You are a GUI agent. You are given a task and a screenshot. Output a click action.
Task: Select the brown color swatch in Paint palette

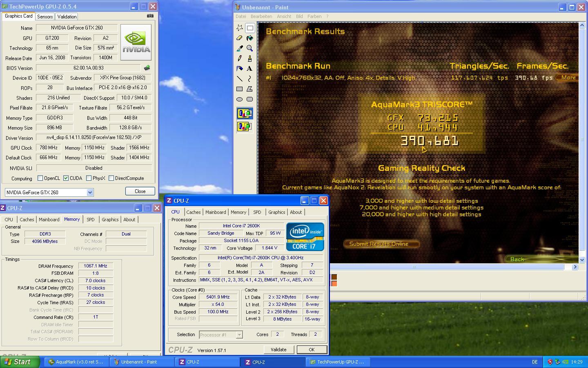tap(334, 277)
